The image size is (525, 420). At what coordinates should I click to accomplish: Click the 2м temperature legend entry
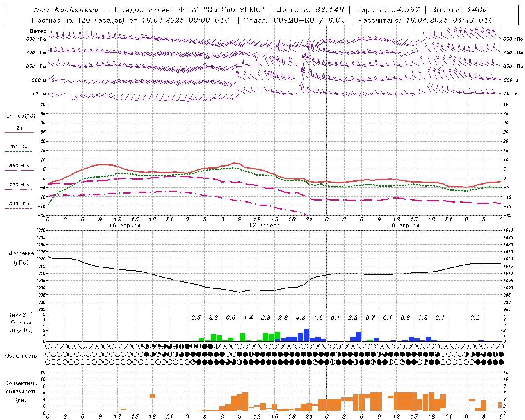point(19,128)
